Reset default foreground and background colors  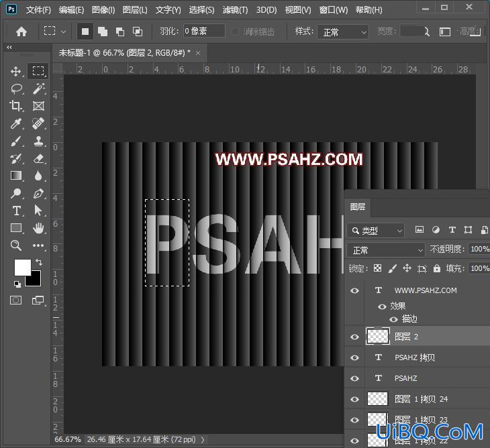17,284
